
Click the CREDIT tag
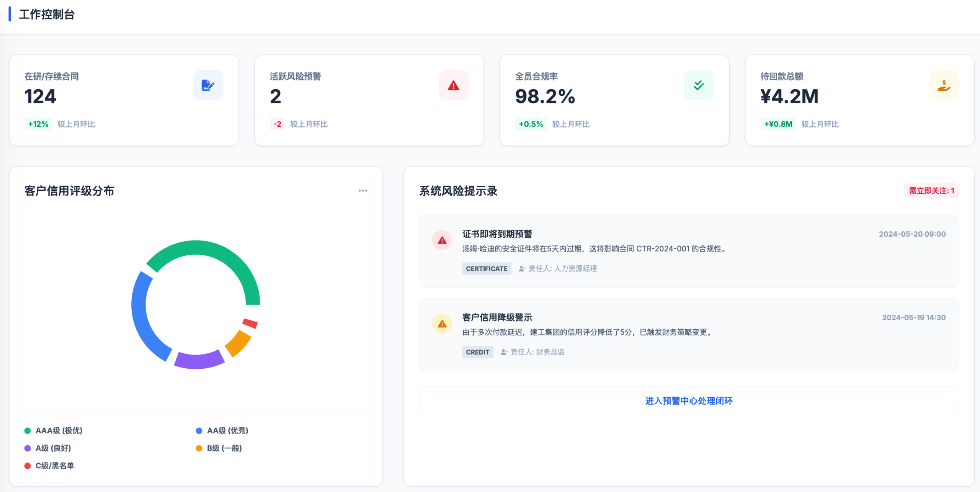pos(477,352)
